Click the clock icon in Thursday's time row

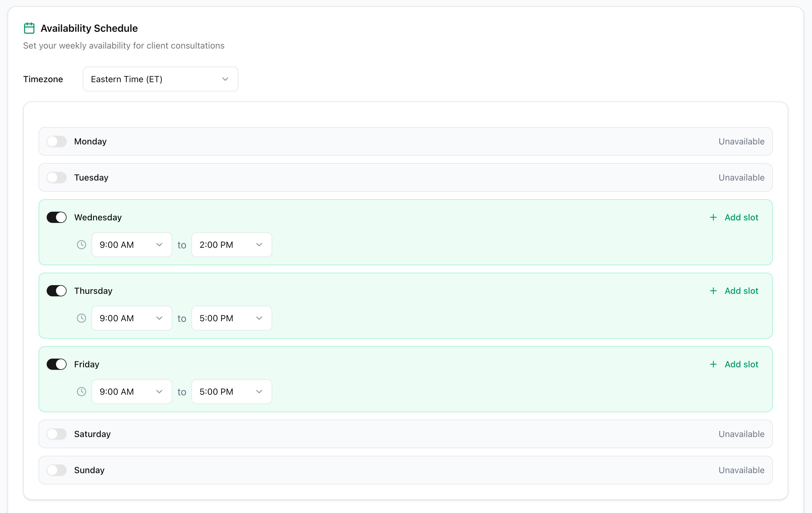click(x=81, y=318)
